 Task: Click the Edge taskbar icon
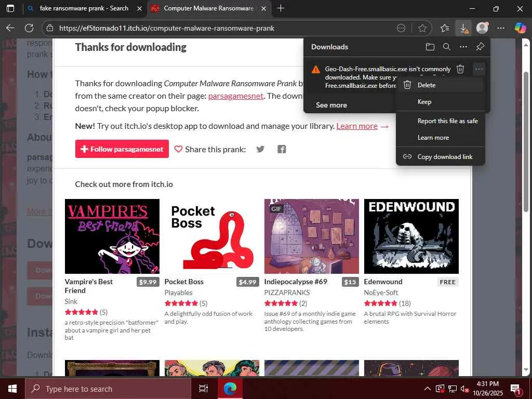(230, 389)
